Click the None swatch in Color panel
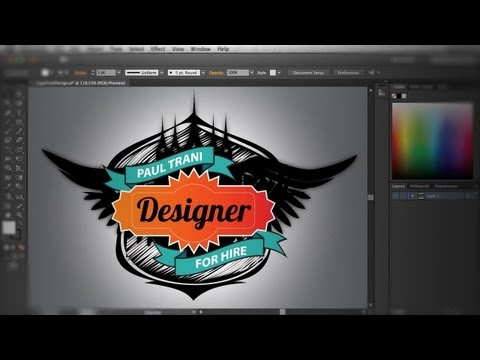480x360 pixels. pos(394,96)
